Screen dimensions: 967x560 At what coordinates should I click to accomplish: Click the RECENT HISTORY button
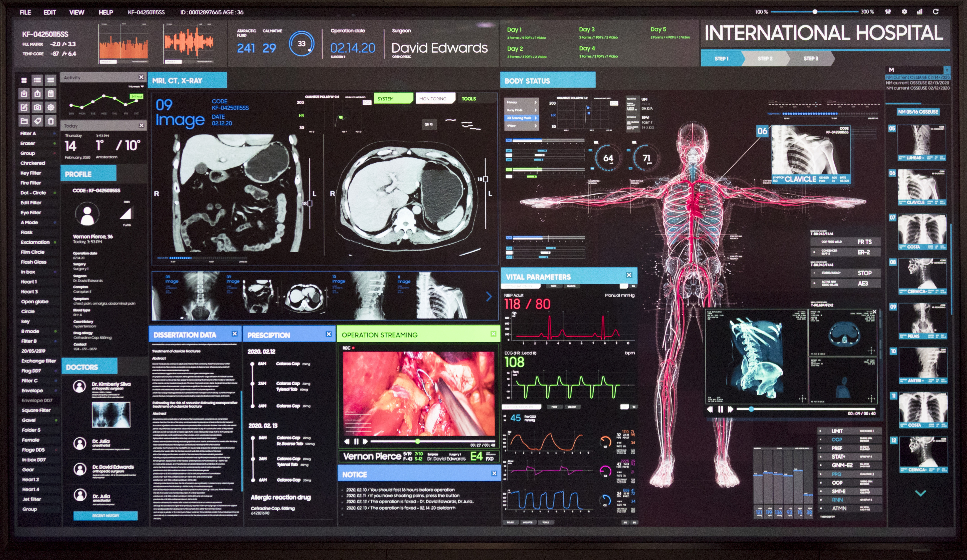[106, 516]
